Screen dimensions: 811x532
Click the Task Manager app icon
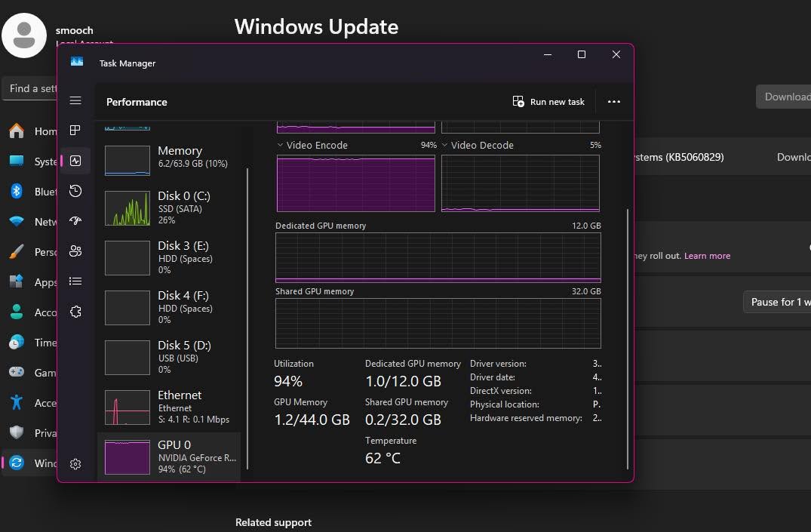pos(76,62)
